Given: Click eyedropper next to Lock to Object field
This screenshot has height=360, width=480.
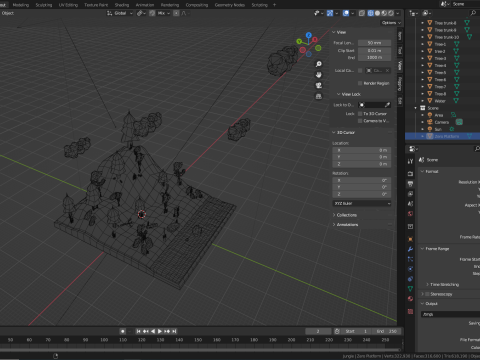Looking at the screenshot, I should point(387,105).
